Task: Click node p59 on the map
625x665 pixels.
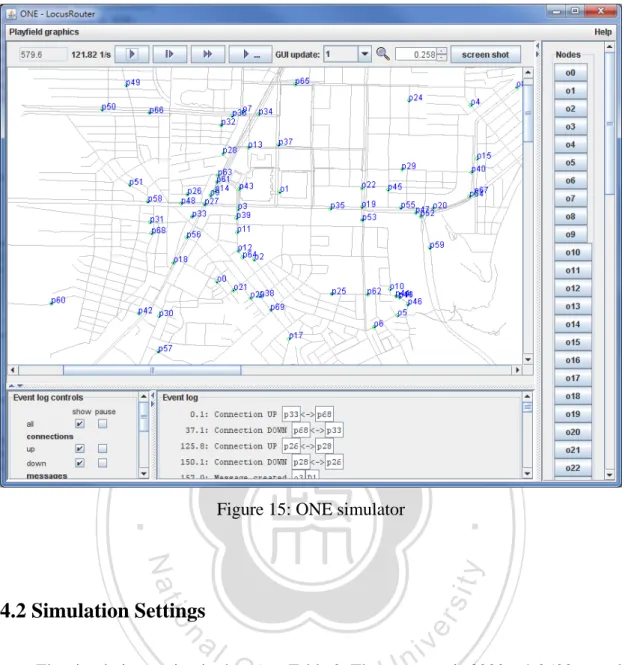Action: 436,245
